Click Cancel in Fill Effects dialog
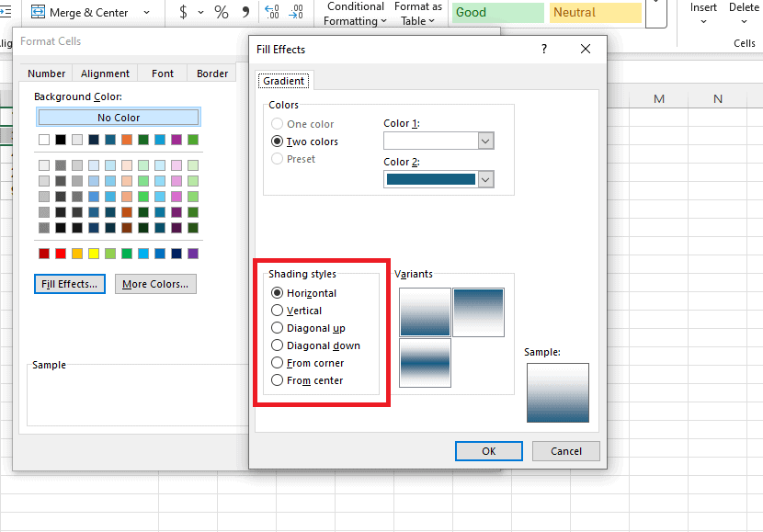 pyautogui.click(x=566, y=451)
